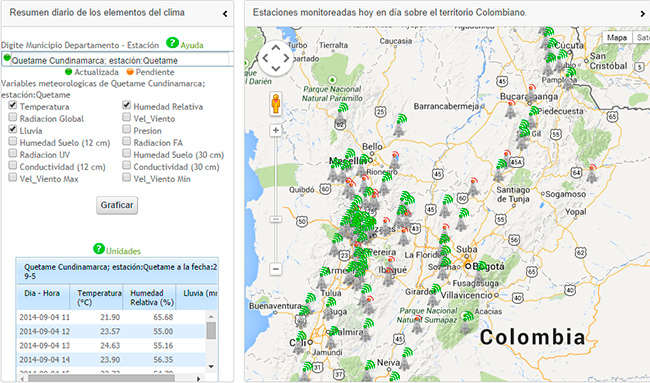This screenshot has height=383, width=650.
Task: Click the Municipio station input field
Action: pyautogui.click(x=117, y=60)
